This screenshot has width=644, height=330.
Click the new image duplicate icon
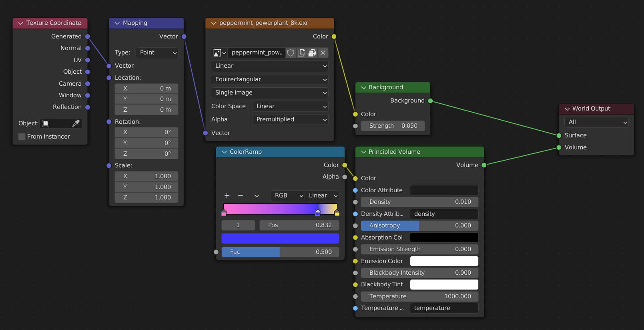301,53
